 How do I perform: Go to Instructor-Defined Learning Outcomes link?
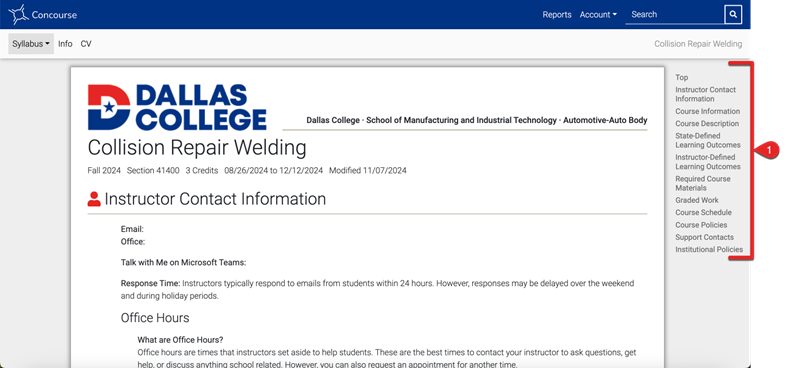click(x=707, y=161)
